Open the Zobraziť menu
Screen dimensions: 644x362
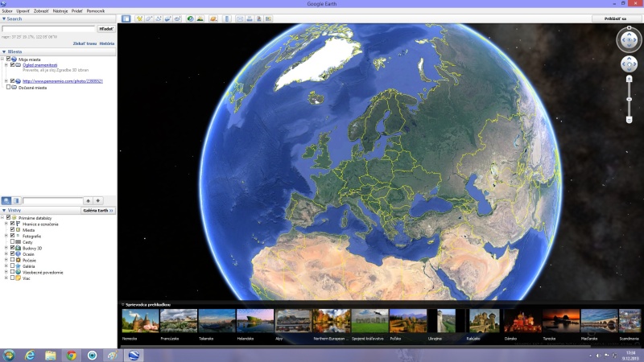click(x=41, y=11)
